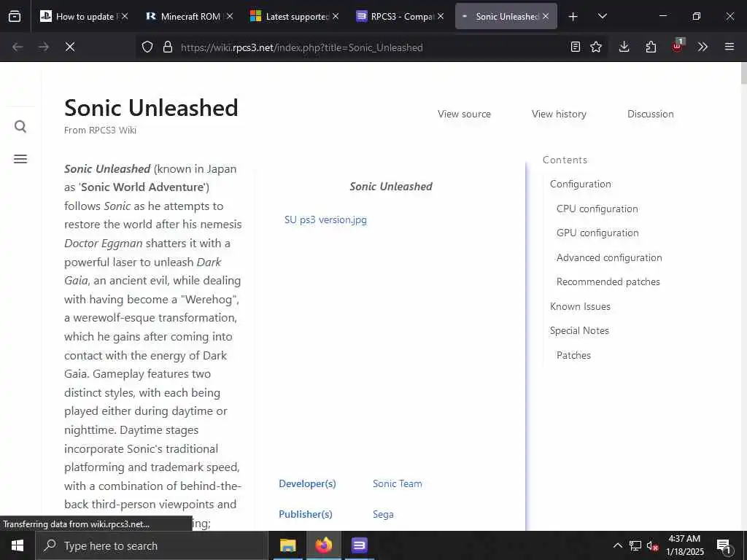Image resolution: width=747 pixels, height=560 pixels.
Task: Go forward to next page
Action: pyautogui.click(x=44, y=47)
